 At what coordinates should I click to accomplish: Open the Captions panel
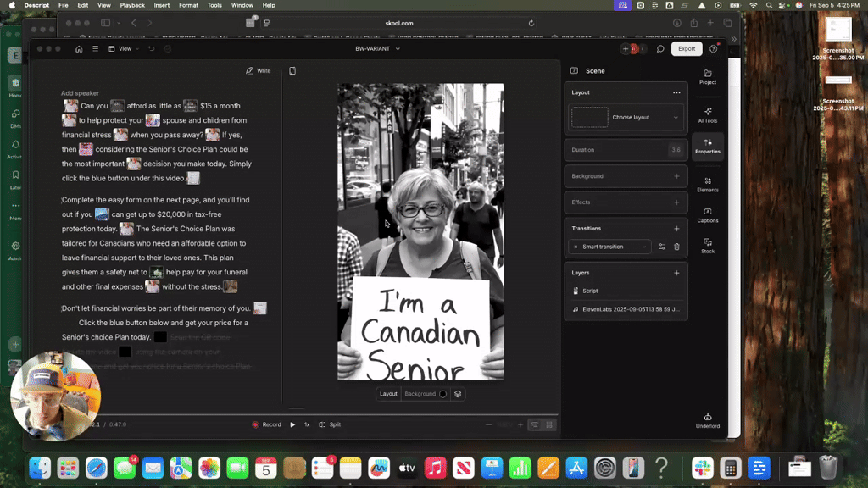[708, 215]
